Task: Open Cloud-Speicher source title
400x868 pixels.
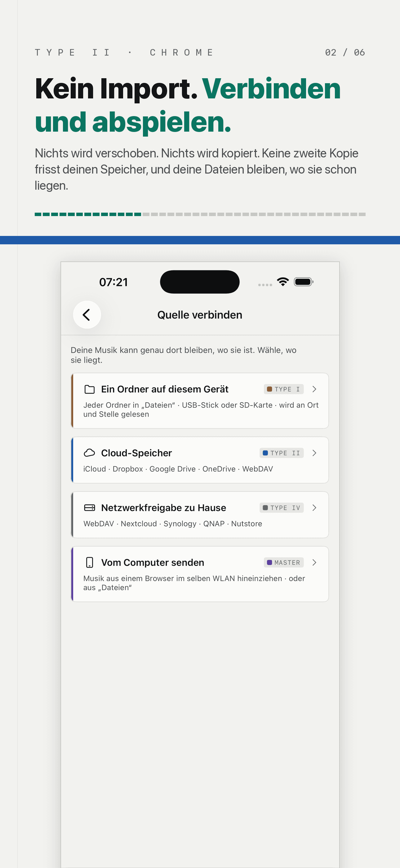Action: (136, 453)
